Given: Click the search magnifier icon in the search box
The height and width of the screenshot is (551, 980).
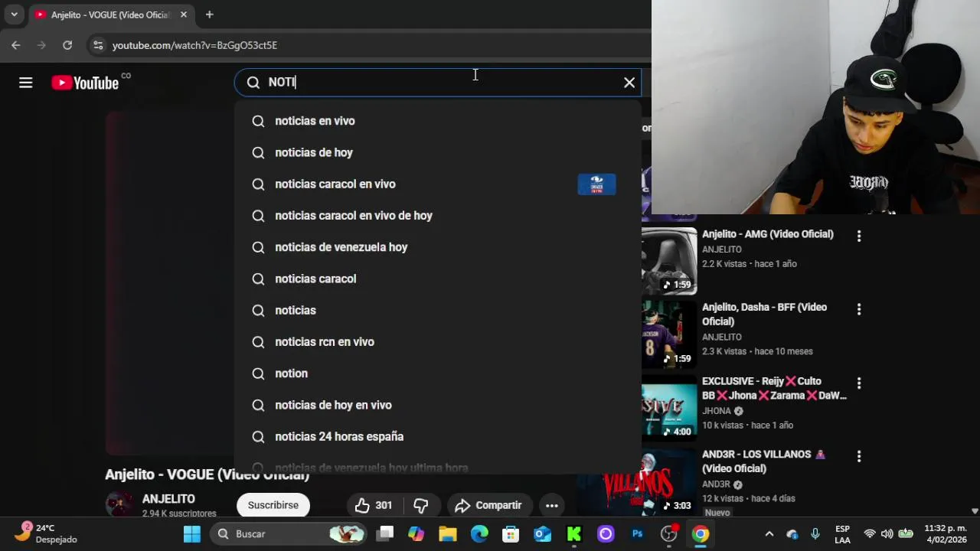Looking at the screenshot, I should [x=253, y=83].
